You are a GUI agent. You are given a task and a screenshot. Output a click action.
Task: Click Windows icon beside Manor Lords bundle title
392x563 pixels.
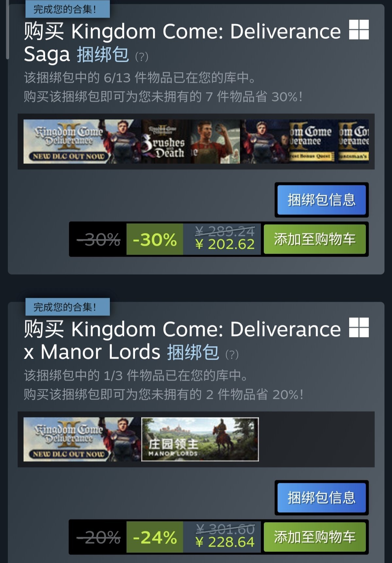359,327
